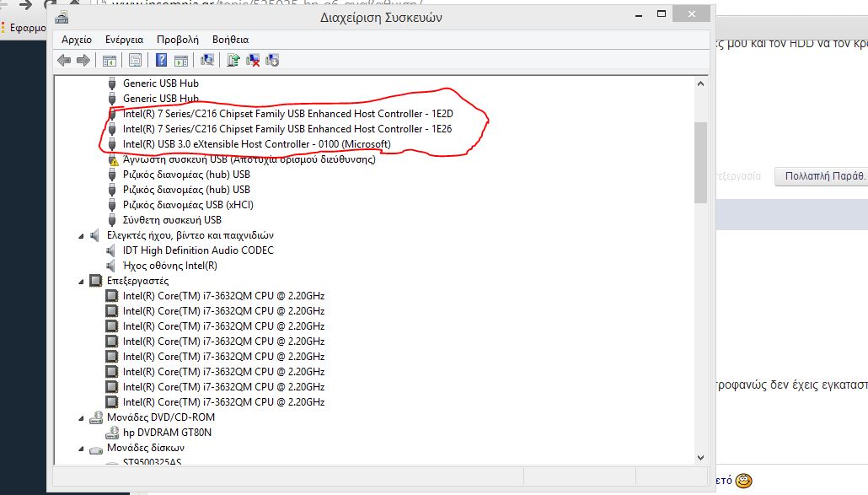Click the Disable device icon with down arrow
The width and height of the screenshot is (868, 495).
click(272, 61)
